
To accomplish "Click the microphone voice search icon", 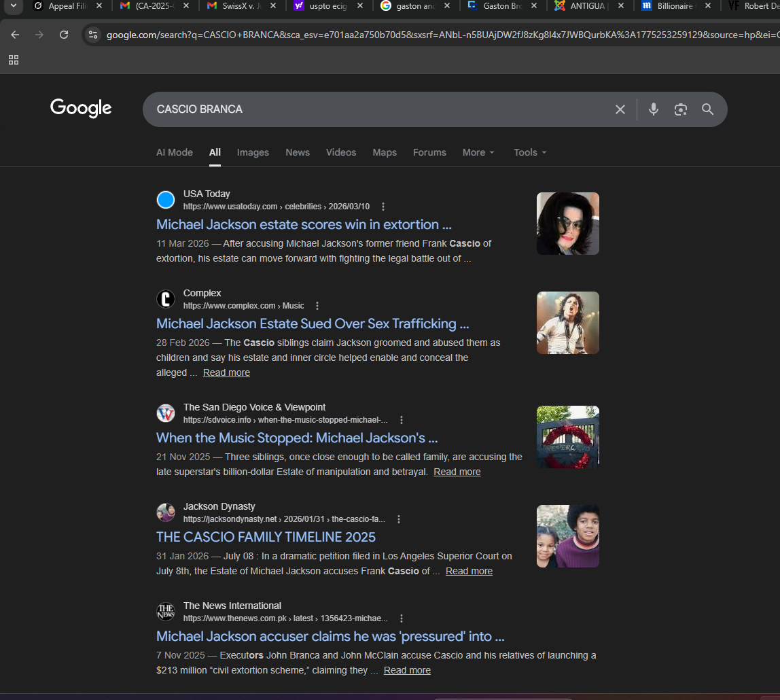I will click(x=653, y=109).
